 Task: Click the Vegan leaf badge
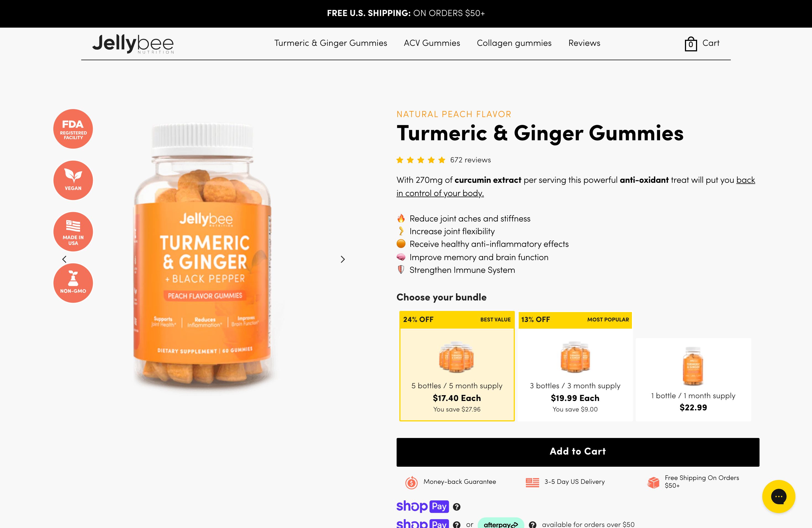click(73, 180)
